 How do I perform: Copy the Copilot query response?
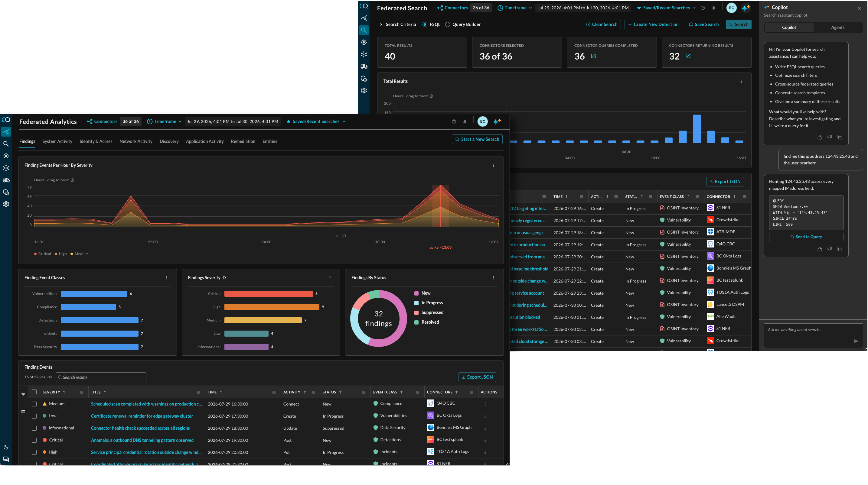(839, 249)
